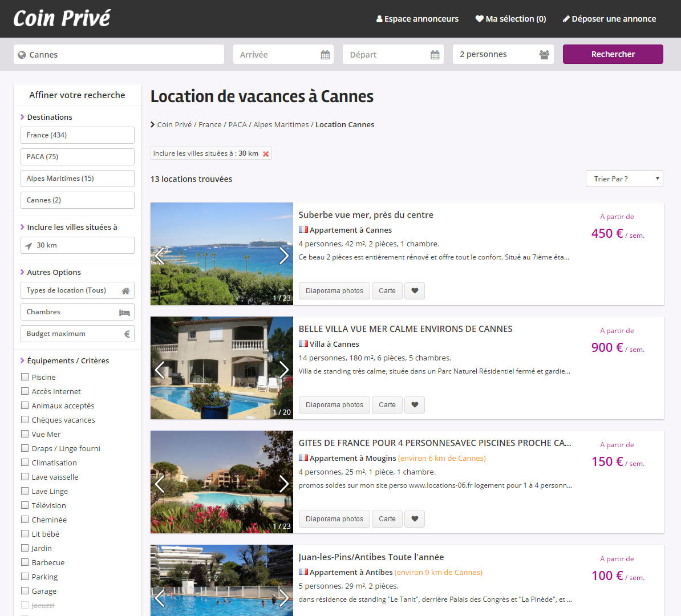Show next photo of the Mougins apartment

[x=283, y=484]
